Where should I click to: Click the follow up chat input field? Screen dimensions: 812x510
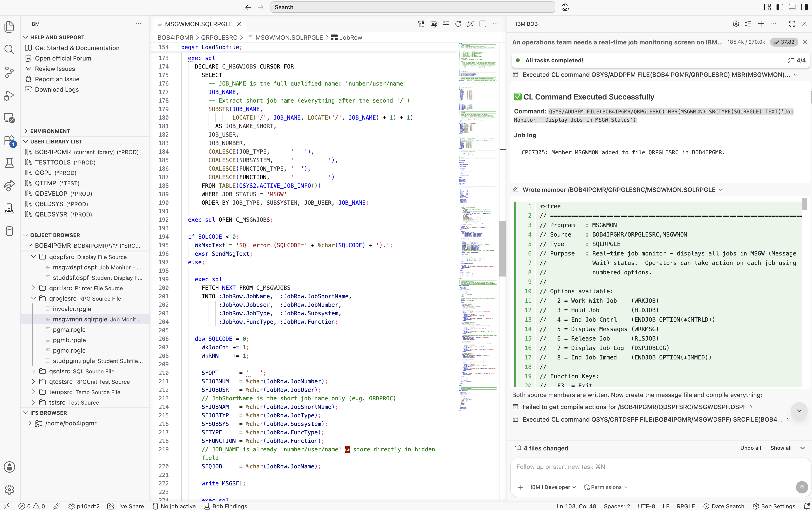660,467
